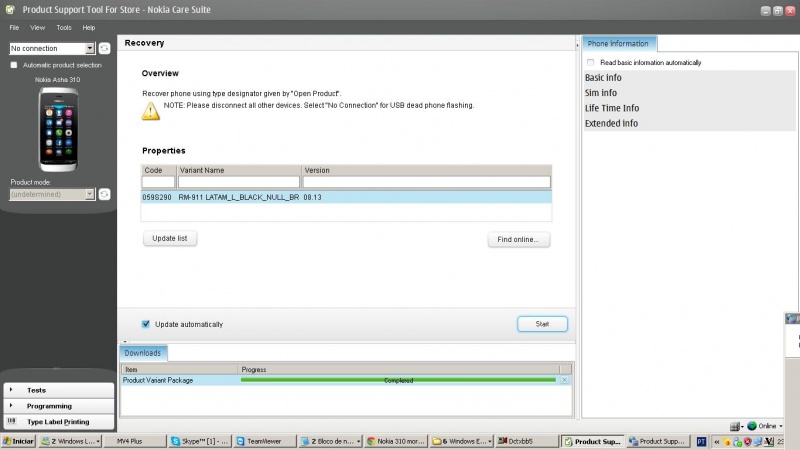Uncheck Update automatically
The image size is (800, 450).
coord(146,324)
